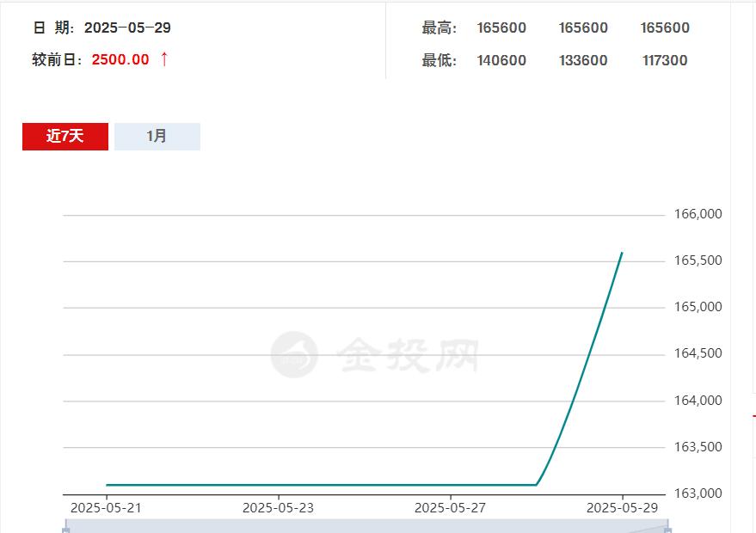
Task: Click the 163,000 y-axis label
Action: point(698,493)
